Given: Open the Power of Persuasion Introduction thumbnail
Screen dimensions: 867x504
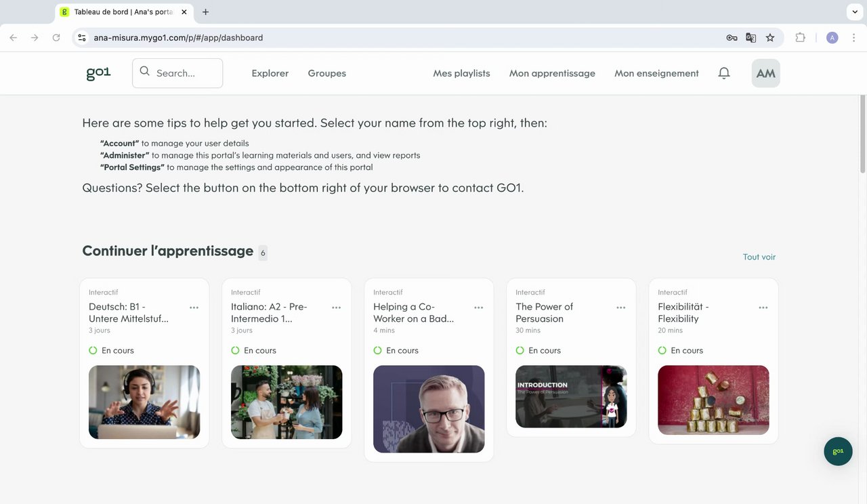Looking at the screenshot, I should pos(571,397).
